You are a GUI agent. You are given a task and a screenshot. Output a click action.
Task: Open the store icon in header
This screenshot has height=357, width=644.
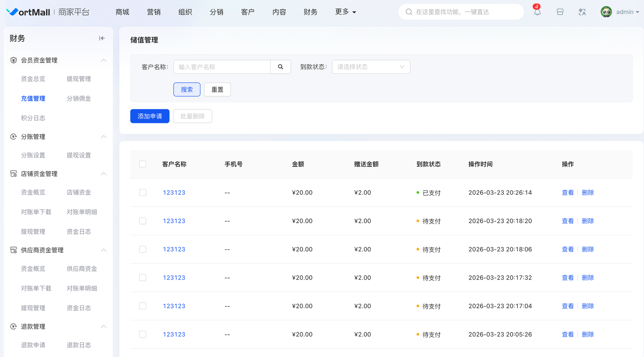pyautogui.click(x=560, y=12)
